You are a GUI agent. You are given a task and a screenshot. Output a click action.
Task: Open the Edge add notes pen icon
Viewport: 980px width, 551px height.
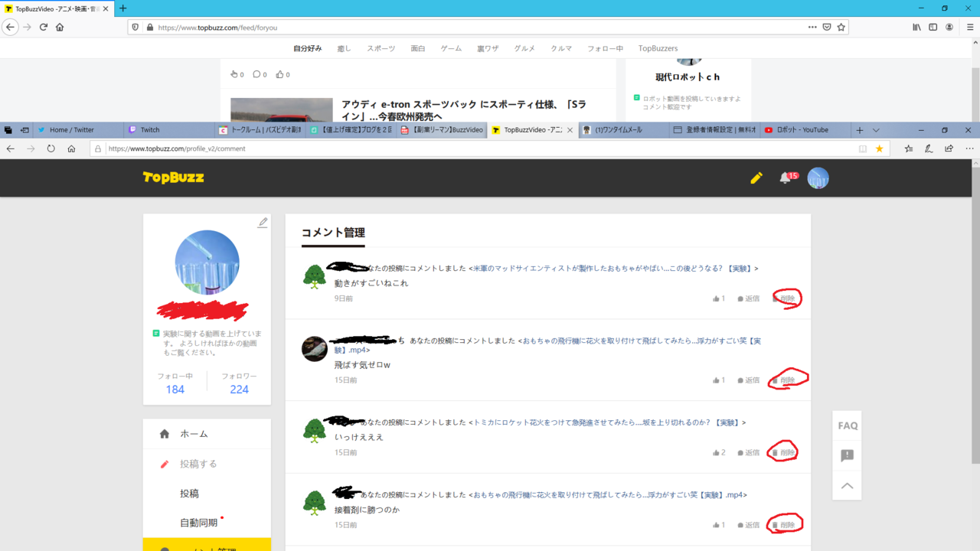pos(929,148)
